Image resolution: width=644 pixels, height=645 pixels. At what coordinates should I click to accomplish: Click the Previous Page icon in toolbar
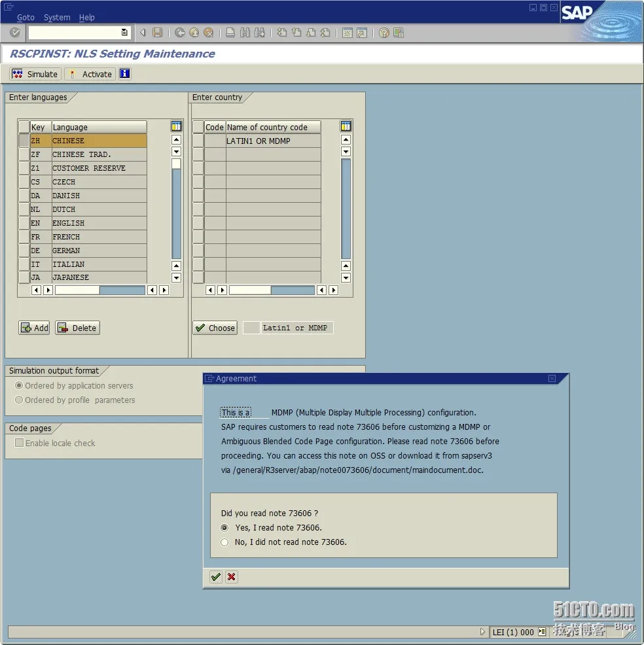(296, 33)
